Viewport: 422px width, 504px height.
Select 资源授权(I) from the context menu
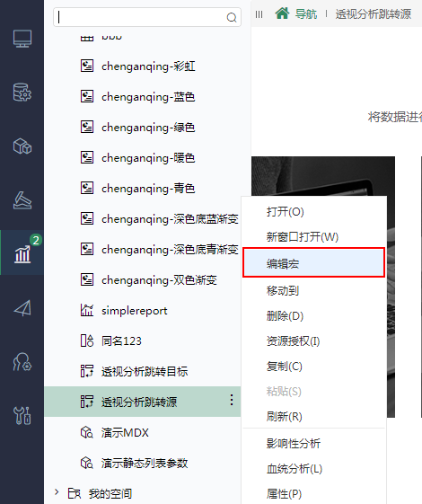tap(293, 341)
